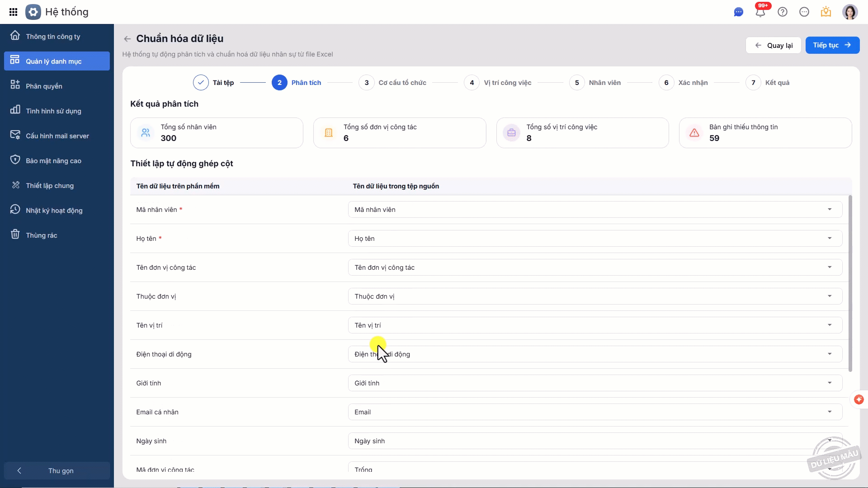Go to Nhật ký hoạt động
The width and height of the screenshot is (868, 488).
(x=54, y=211)
